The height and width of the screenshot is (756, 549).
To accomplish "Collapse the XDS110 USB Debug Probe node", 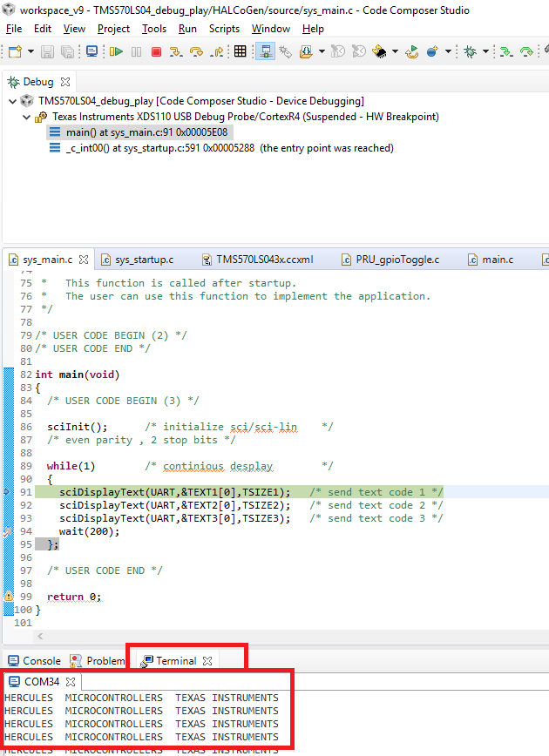I will [27, 118].
